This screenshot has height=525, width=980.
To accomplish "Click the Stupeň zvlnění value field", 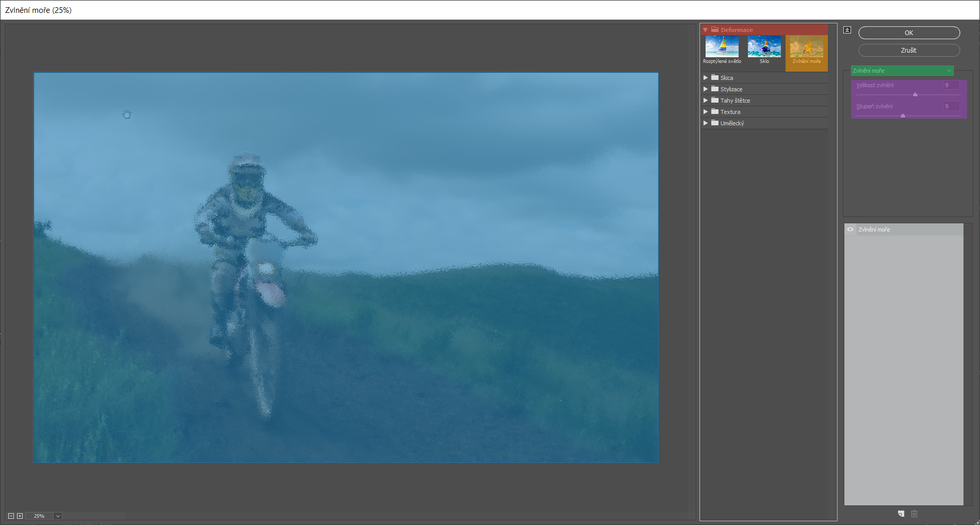I will click(951, 106).
